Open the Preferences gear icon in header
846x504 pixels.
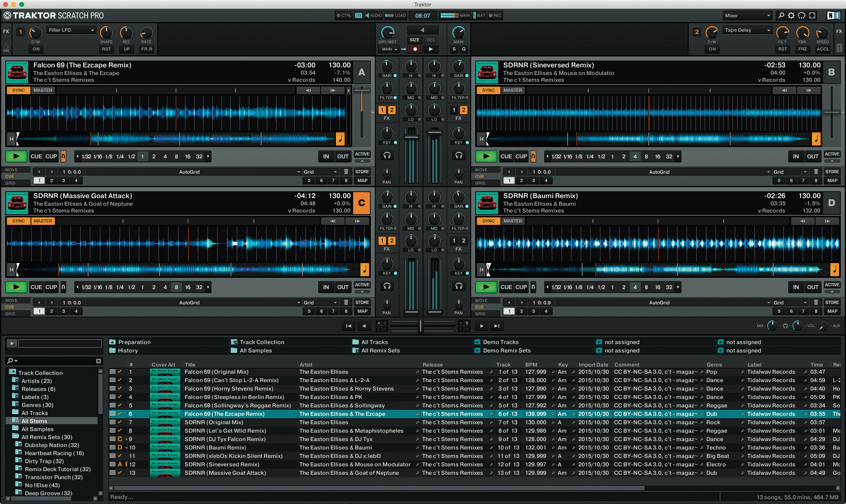pos(791,16)
